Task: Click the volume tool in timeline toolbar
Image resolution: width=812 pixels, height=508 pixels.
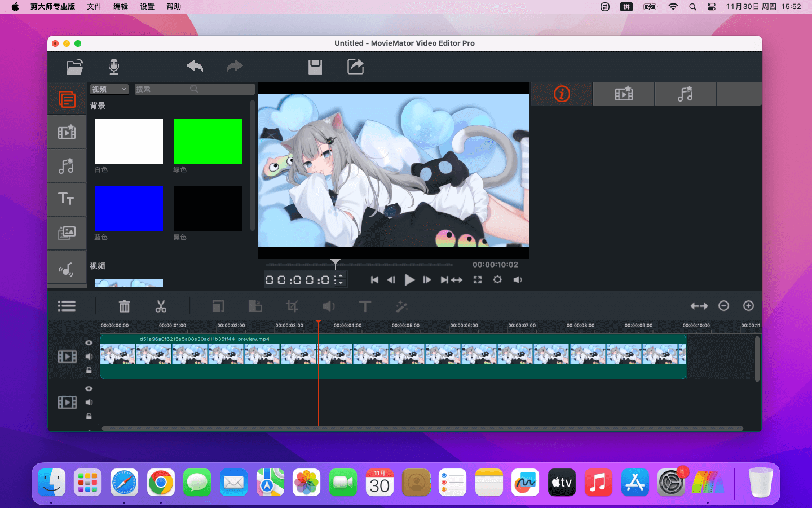Action: 329,306
